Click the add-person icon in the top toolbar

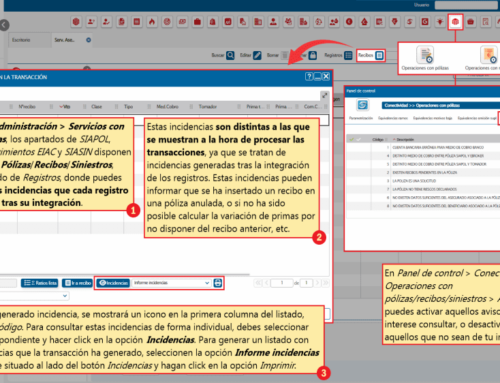[91, 22]
